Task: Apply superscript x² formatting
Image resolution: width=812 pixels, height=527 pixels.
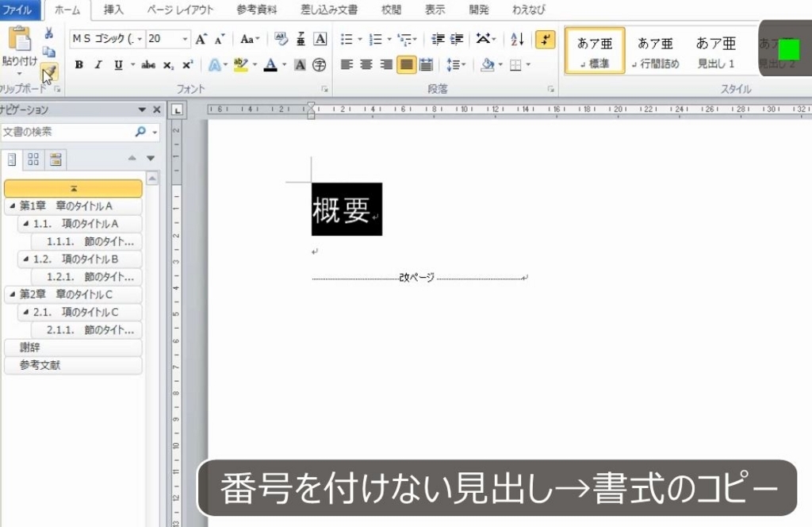Action: coord(187,65)
